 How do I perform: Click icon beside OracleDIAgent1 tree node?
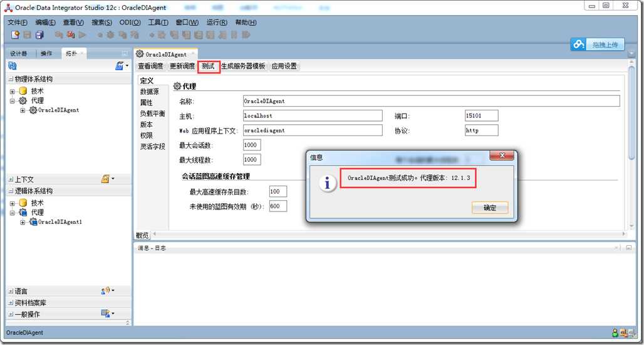33,222
